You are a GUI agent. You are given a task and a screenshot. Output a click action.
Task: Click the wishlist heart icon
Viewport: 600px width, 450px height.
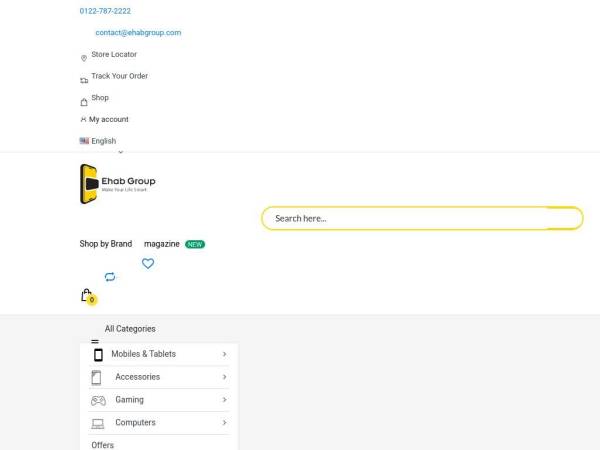pyautogui.click(x=148, y=263)
